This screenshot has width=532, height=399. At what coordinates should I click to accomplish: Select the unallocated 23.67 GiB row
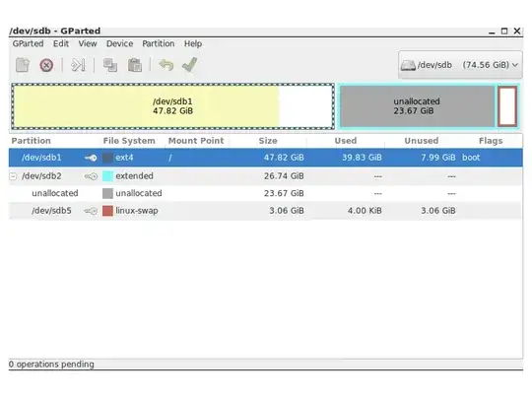(x=266, y=193)
